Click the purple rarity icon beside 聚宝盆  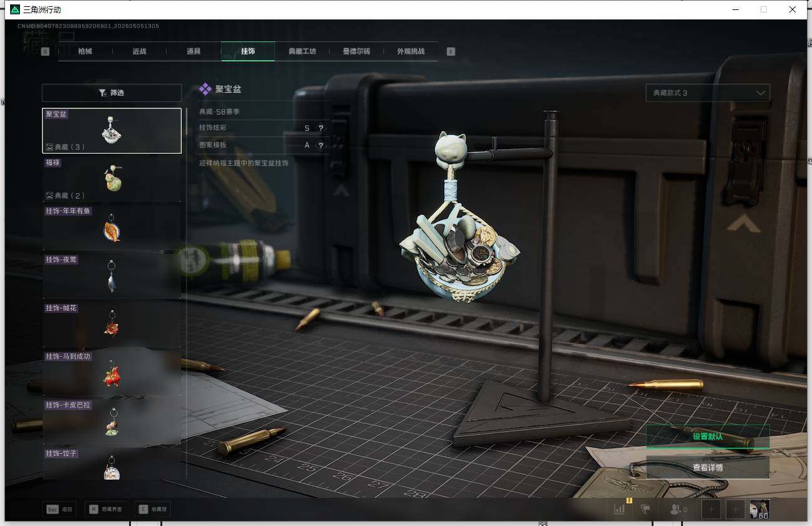pyautogui.click(x=205, y=90)
